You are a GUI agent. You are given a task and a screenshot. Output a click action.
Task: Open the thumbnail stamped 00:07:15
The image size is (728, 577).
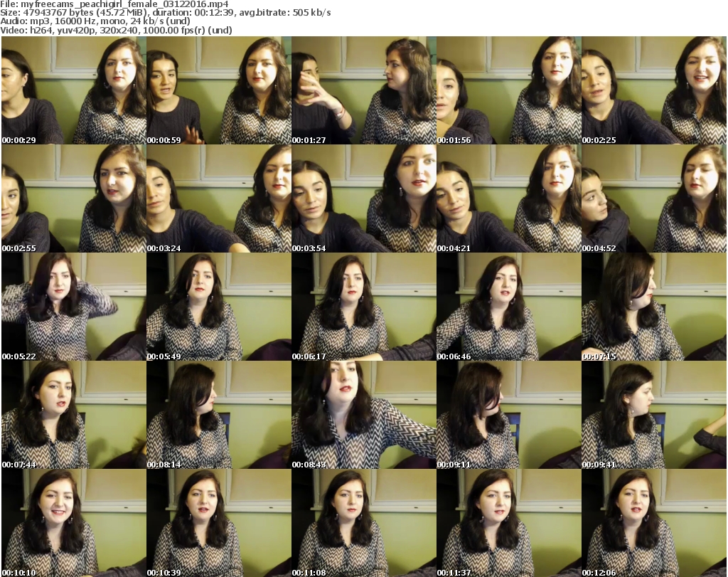click(654, 307)
